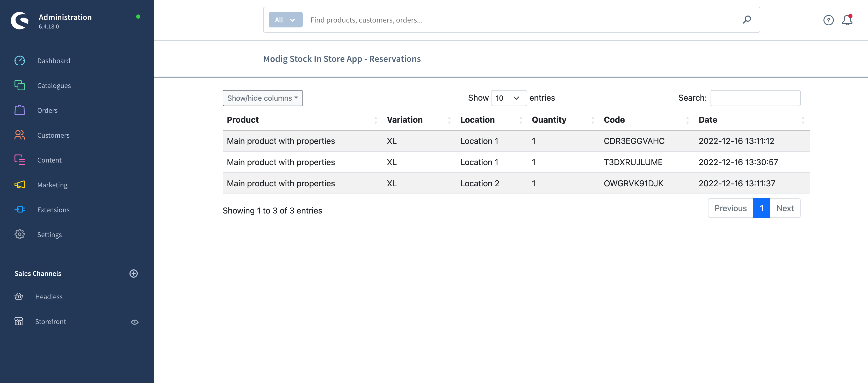The width and height of the screenshot is (868, 383).
Task: Click the Marketing megaphone icon
Action: click(x=19, y=185)
